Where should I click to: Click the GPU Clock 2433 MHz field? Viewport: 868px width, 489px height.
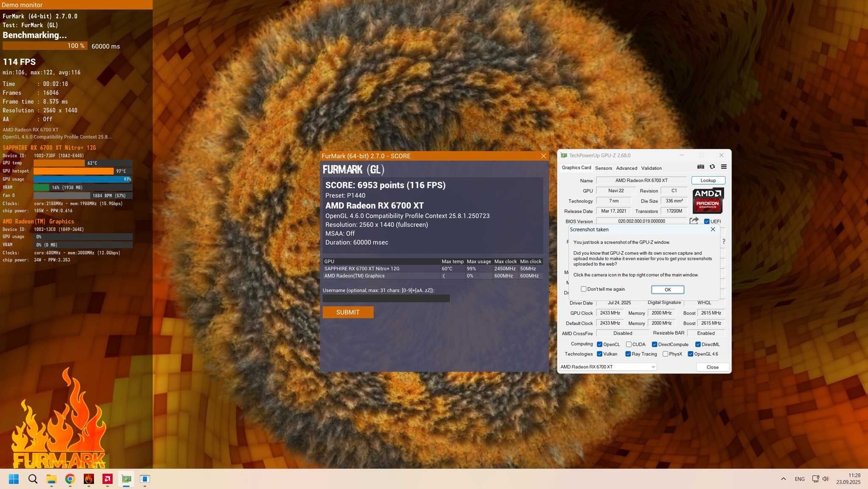click(610, 313)
